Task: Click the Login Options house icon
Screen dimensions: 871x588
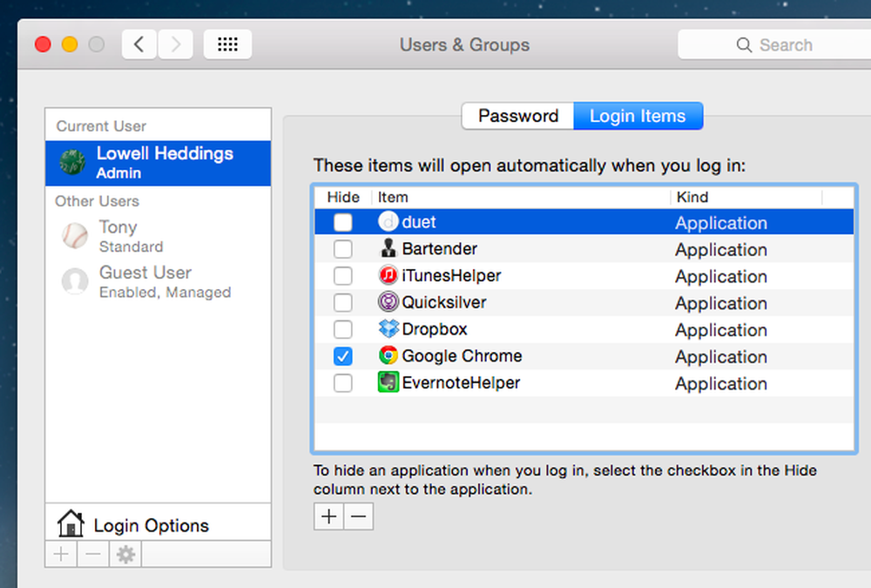Action: pyautogui.click(x=71, y=524)
